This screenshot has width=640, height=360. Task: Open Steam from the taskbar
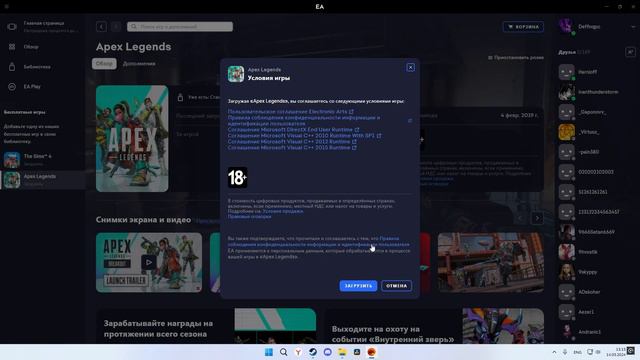point(313,352)
